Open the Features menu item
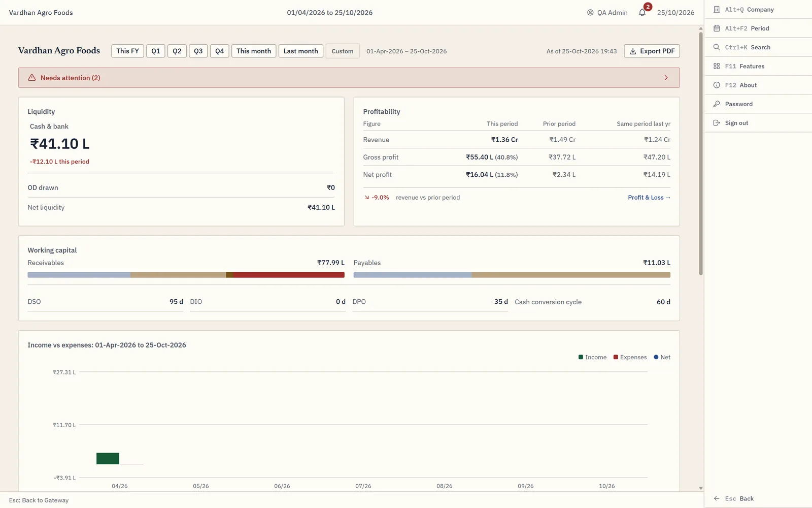This screenshot has height=508, width=812. pos(758,66)
